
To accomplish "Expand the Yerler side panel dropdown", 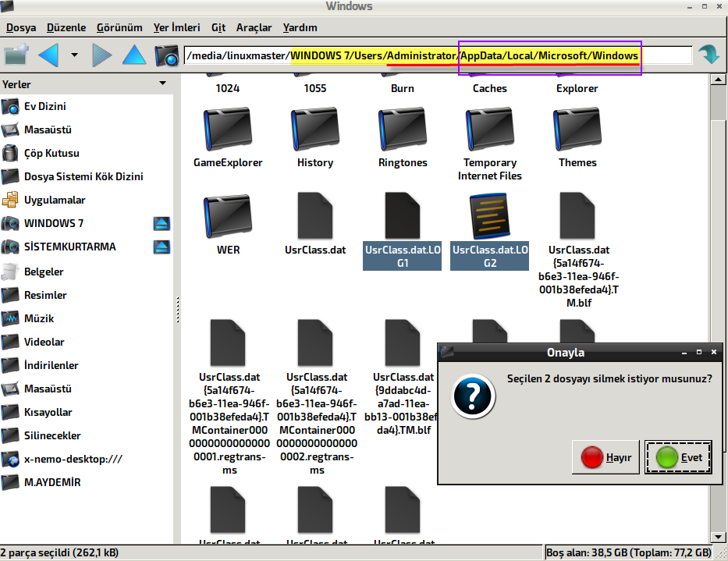I will 162,83.
